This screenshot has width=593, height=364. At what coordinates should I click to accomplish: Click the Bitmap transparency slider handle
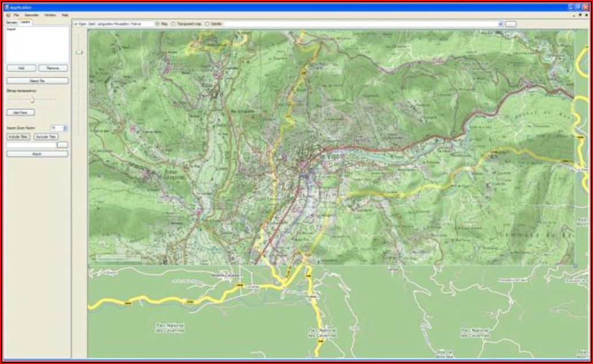pyautogui.click(x=32, y=100)
